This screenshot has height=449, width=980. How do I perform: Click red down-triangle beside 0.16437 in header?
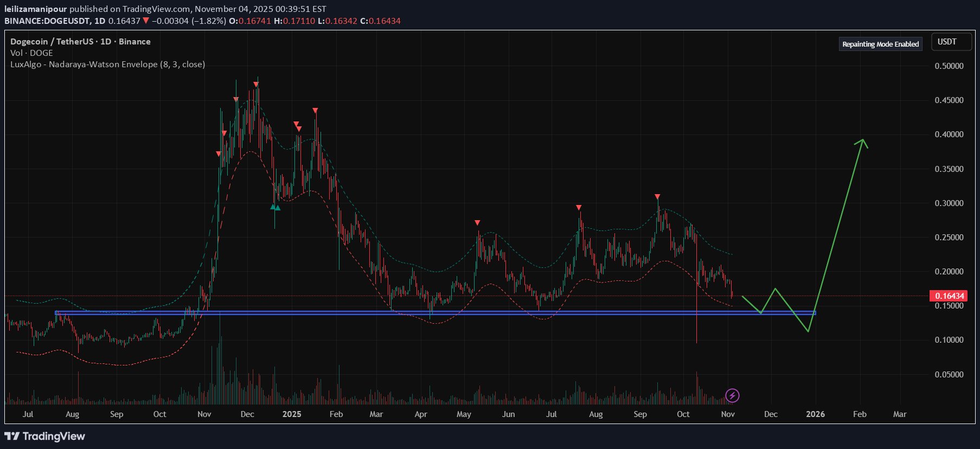pyautogui.click(x=146, y=21)
